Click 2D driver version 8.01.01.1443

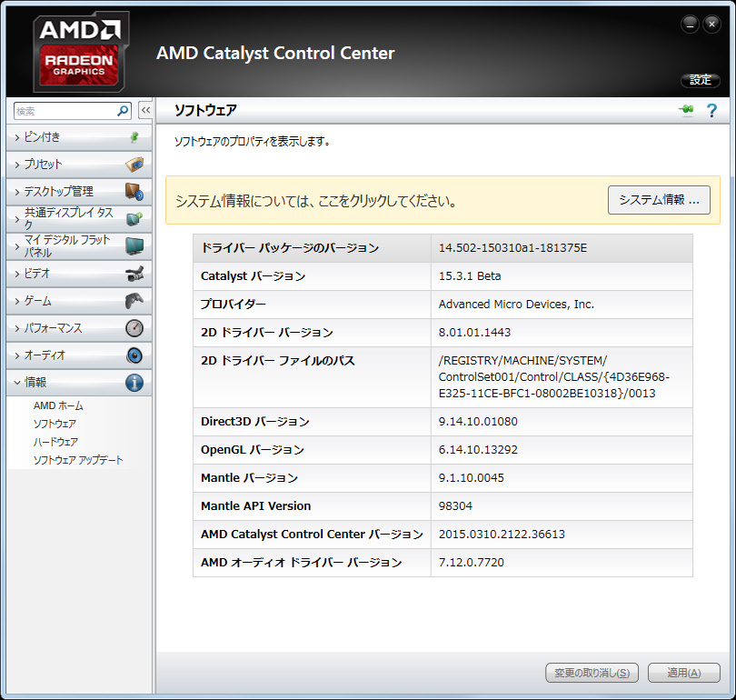(x=474, y=333)
